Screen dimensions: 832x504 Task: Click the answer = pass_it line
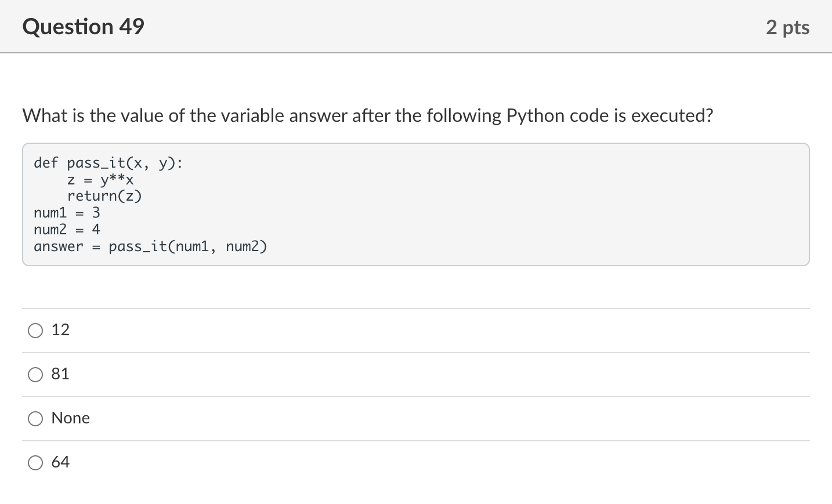[150, 246]
